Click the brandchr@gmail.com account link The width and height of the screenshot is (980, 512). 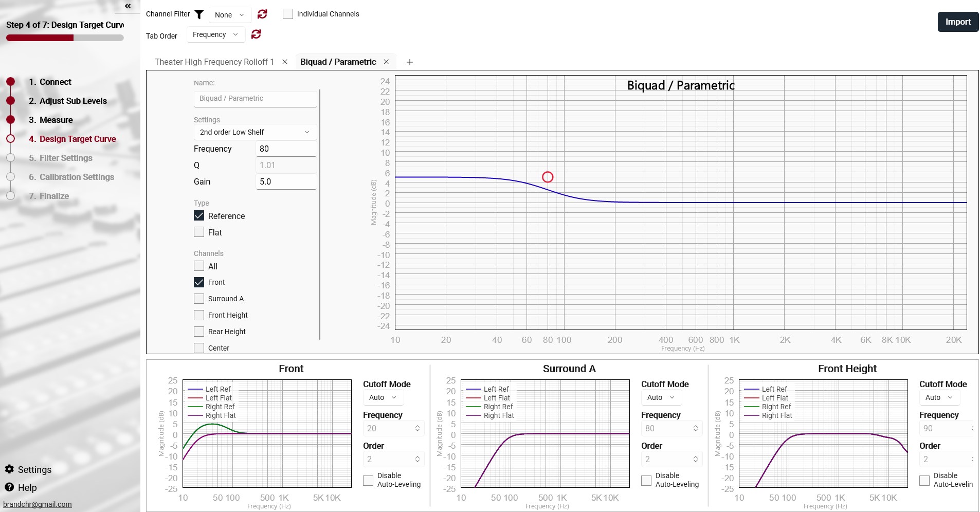pos(38,504)
